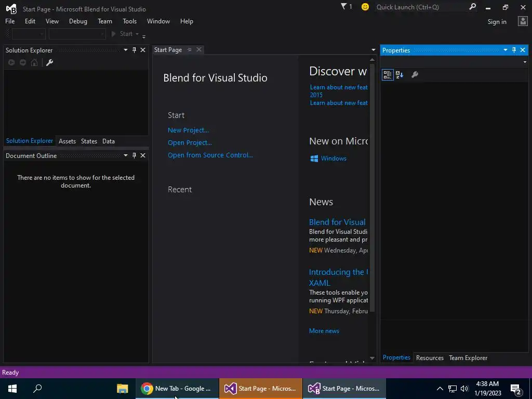Pin the Solution Explorer panel
This screenshot has height=399, width=532.
134,50
